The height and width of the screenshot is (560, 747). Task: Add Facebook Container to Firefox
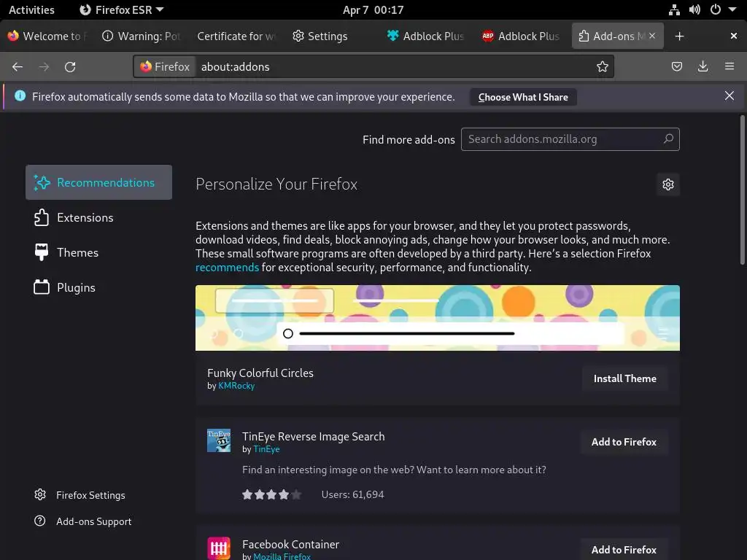[624, 550]
